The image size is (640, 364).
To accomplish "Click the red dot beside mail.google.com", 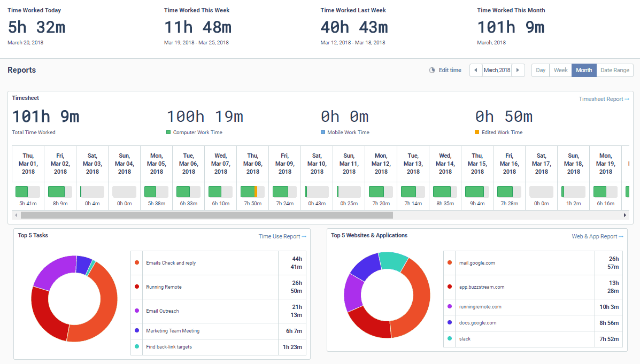I will click(450, 262).
